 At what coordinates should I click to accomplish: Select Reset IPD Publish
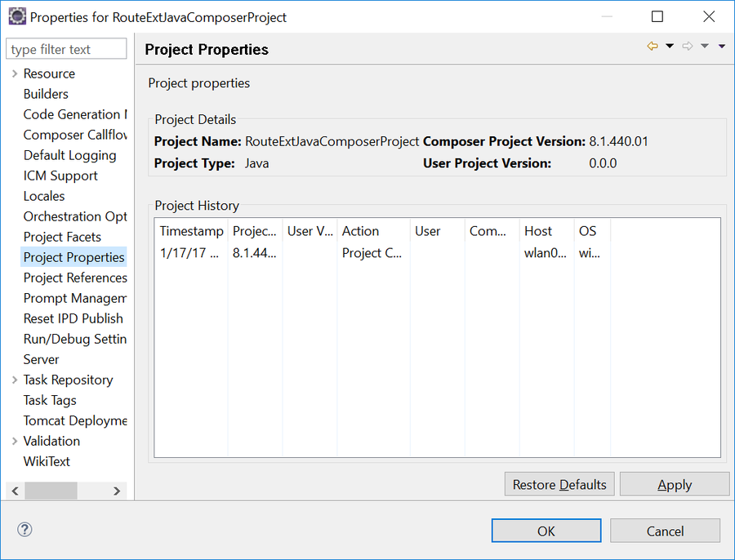(73, 318)
